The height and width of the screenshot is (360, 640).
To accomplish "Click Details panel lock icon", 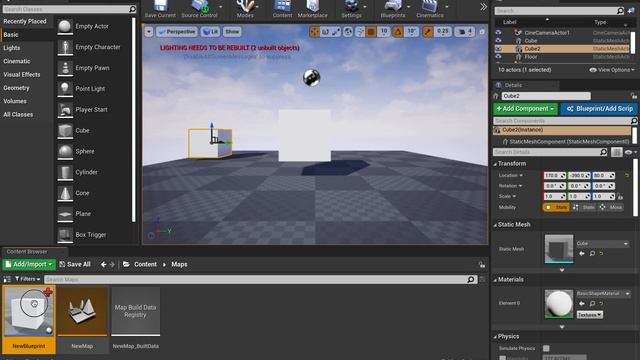I will [x=633, y=96].
